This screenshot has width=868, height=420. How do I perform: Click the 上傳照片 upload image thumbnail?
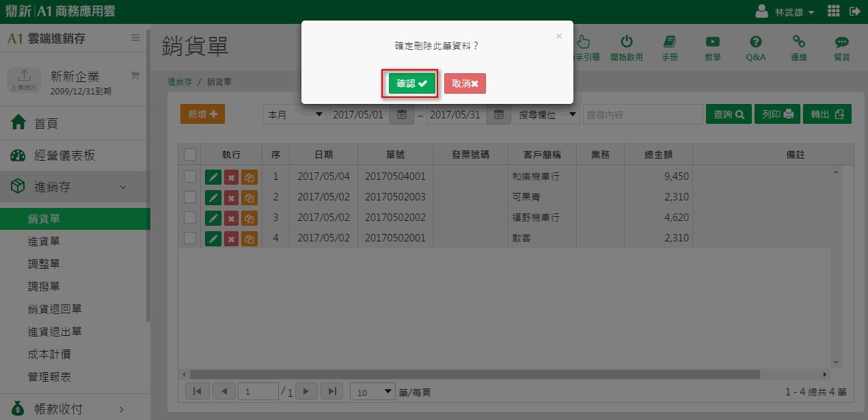25,79
